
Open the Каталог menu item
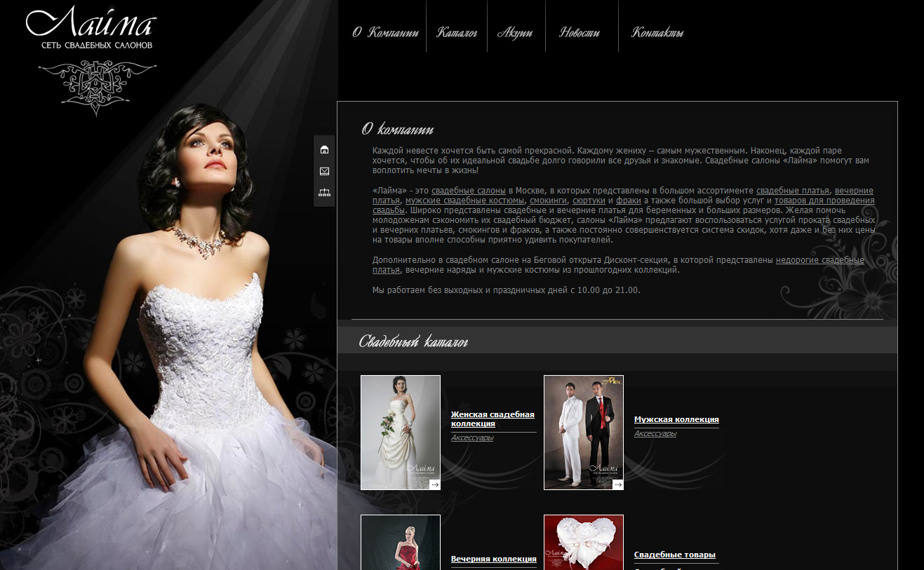[457, 32]
